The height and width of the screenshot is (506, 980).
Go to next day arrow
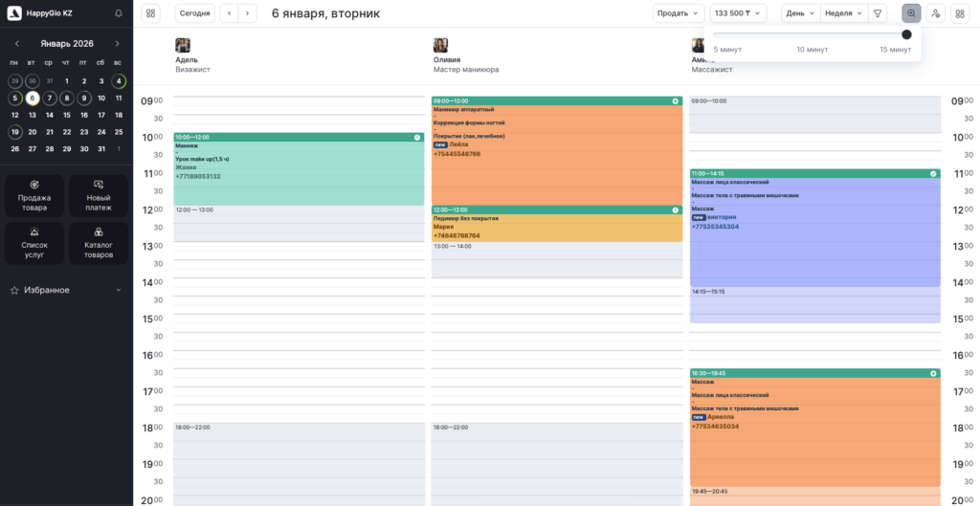tap(248, 13)
